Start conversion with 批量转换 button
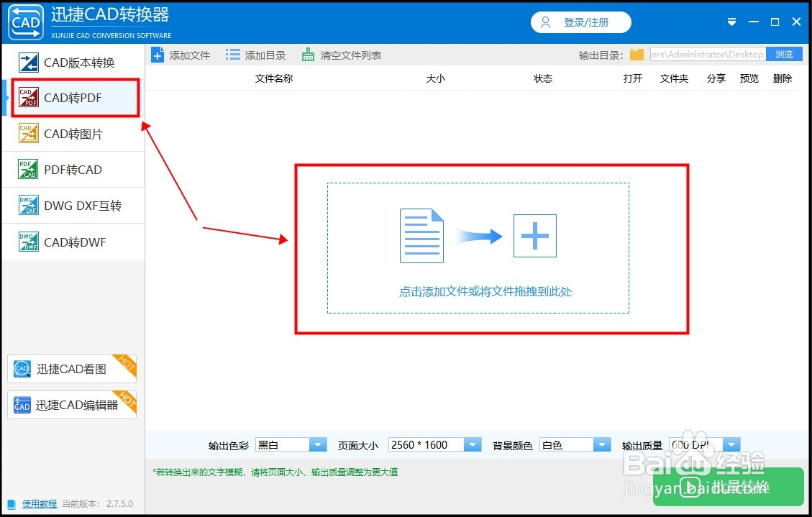Image resolution: width=812 pixels, height=517 pixels. (728, 487)
